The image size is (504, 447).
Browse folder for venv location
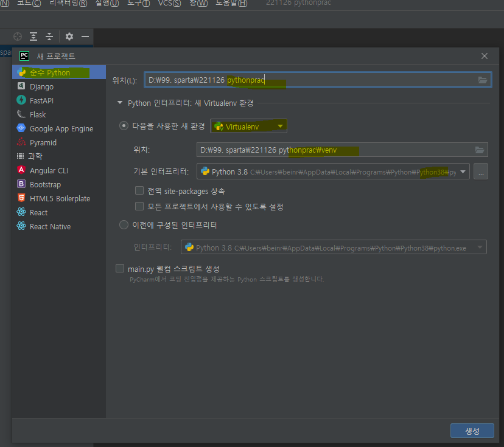[x=480, y=150]
